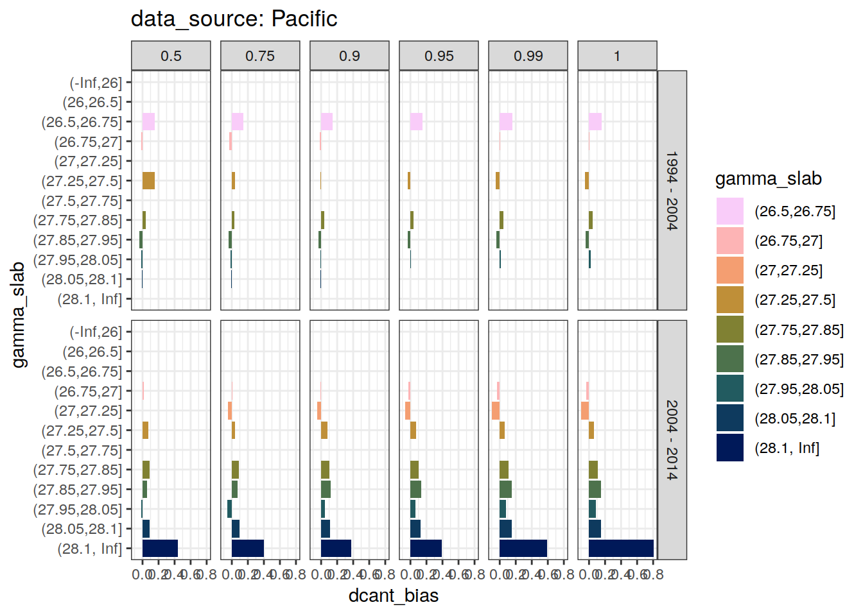Click the gamma_slab y-axis title
The width and height of the screenshot is (863, 616).
19,314
